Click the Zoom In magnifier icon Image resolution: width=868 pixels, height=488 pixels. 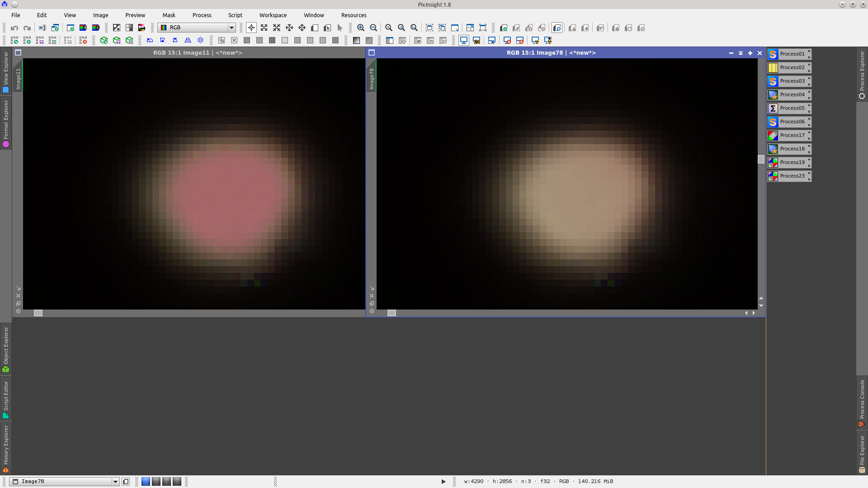point(360,28)
